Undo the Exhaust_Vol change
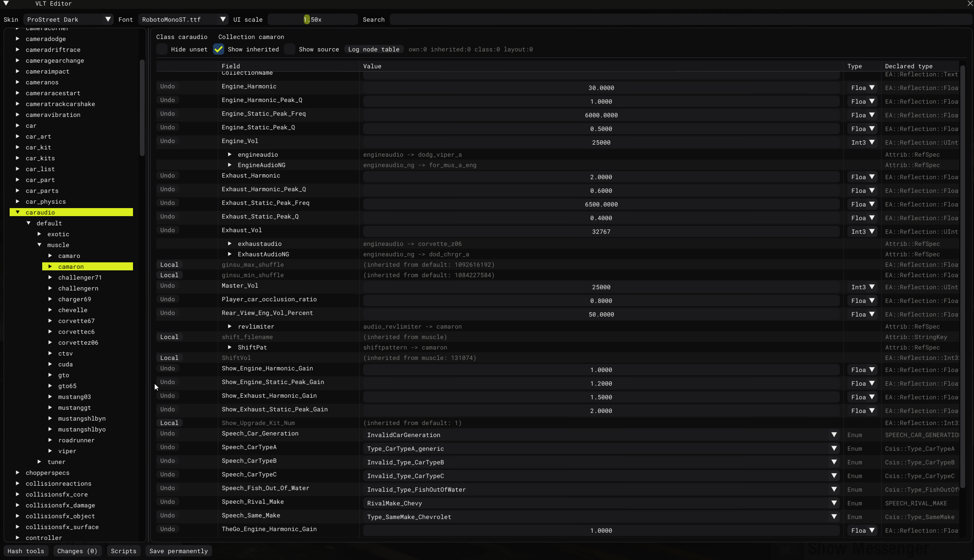This screenshot has width=974, height=560. coord(168,230)
